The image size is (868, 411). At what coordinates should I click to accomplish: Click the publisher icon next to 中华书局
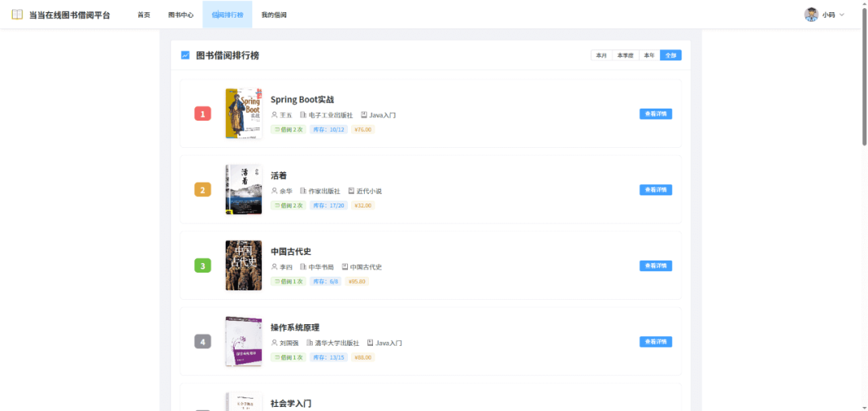coord(303,267)
